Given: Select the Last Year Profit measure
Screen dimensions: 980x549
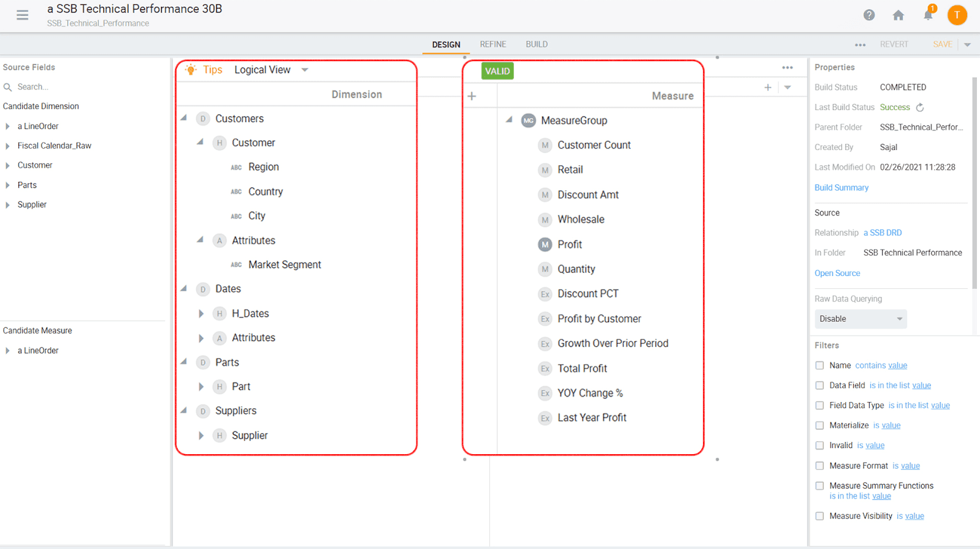Looking at the screenshot, I should pos(592,417).
